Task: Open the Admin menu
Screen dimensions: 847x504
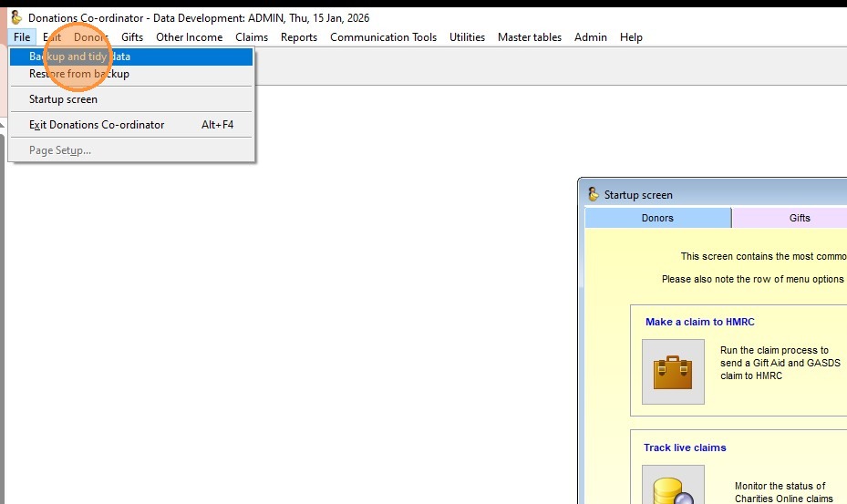Action: pos(591,37)
